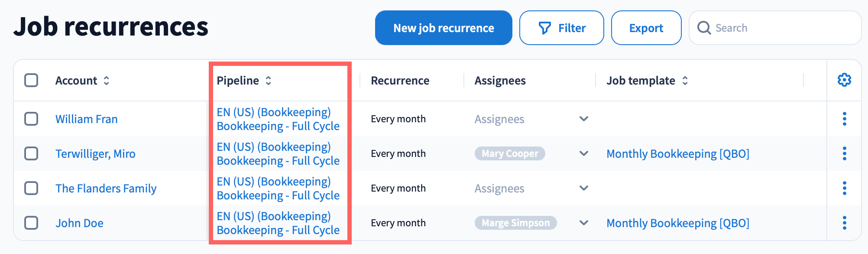
Task: Sort by the Account column arrows
Action: pos(106,81)
